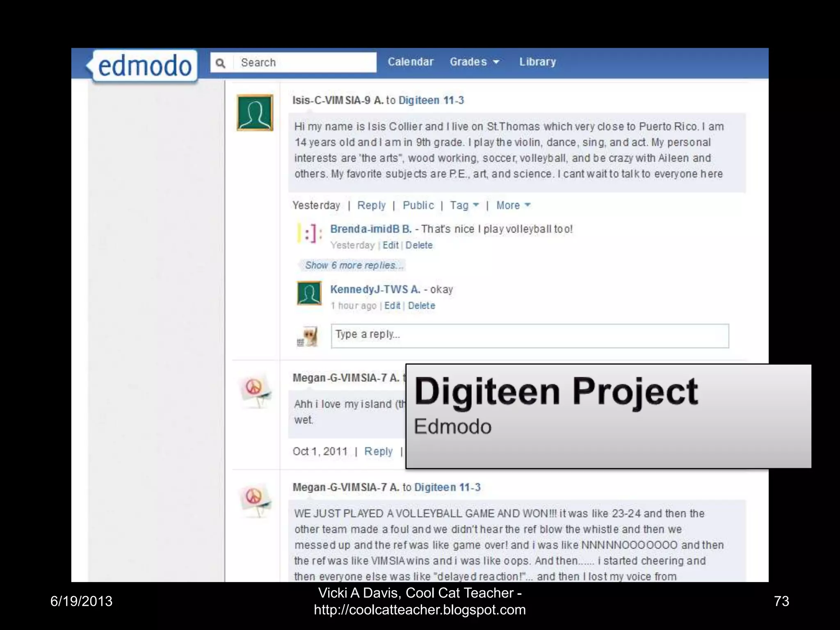Show 6 more replies

click(354, 265)
